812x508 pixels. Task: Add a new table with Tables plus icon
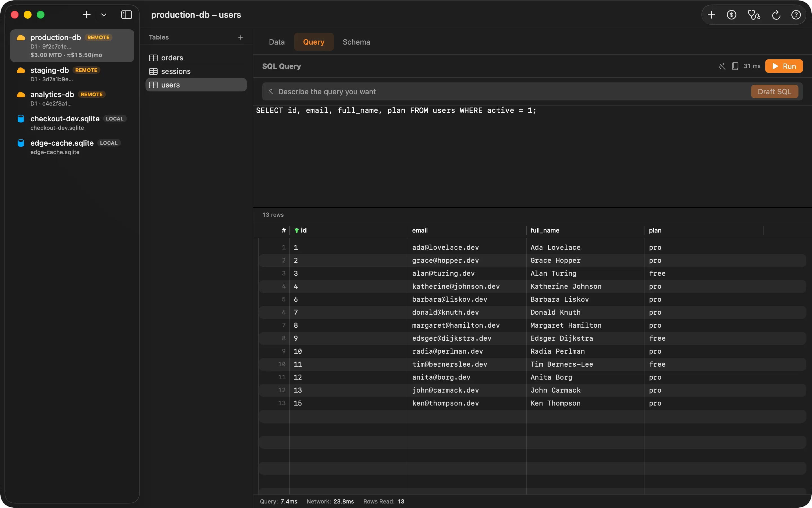240,37
